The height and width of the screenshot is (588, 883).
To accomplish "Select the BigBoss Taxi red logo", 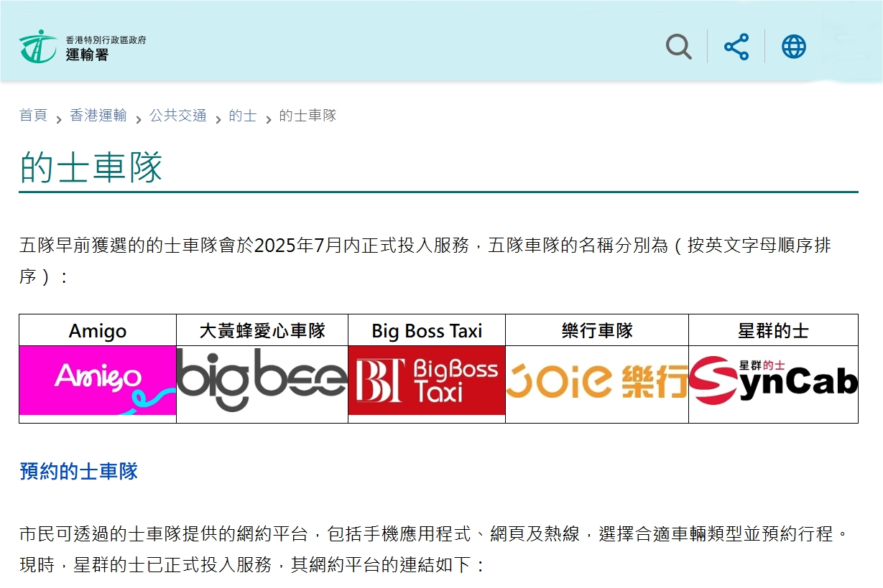I will tap(427, 381).
